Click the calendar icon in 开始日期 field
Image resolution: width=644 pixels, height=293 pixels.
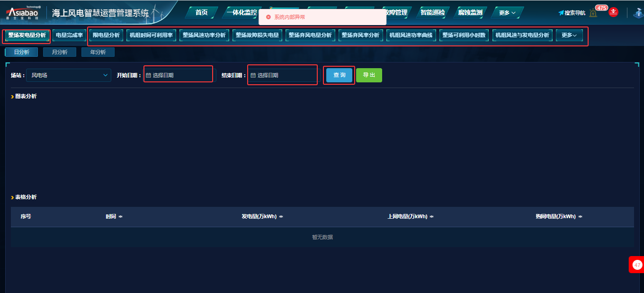tap(148, 75)
